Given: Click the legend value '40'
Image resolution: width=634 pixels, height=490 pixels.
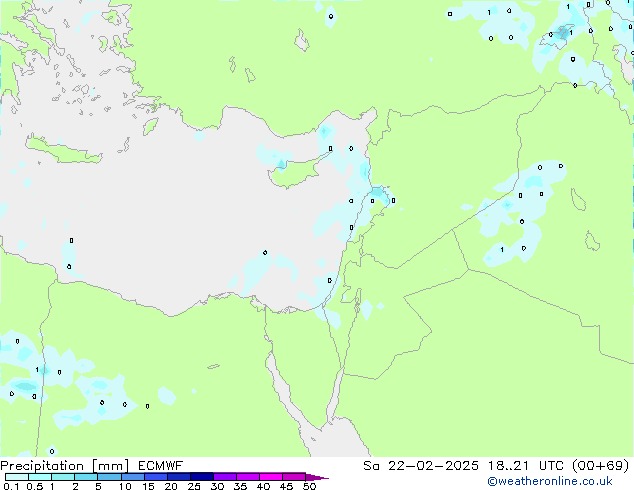Looking at the screenshot, I should point(264,486).
